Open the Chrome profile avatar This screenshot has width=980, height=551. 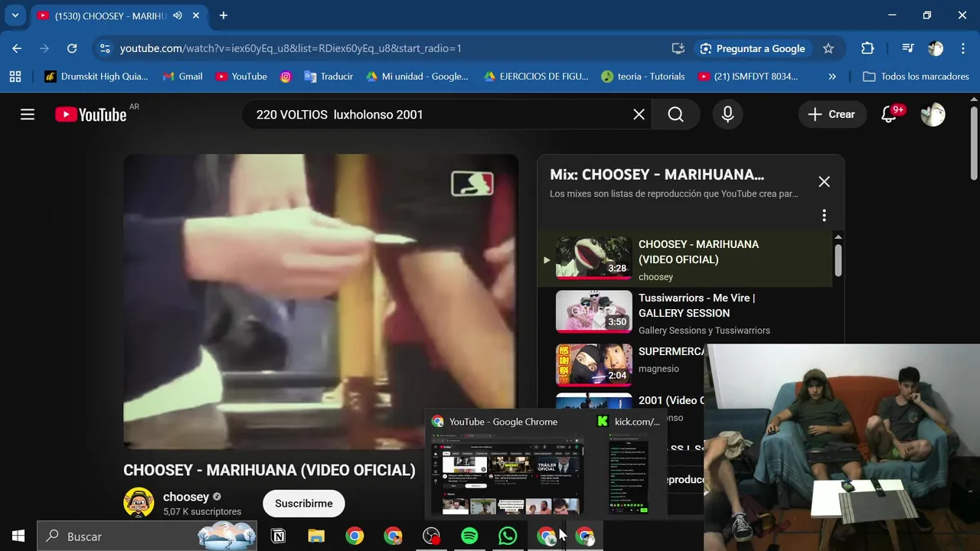tap(936, 48)
